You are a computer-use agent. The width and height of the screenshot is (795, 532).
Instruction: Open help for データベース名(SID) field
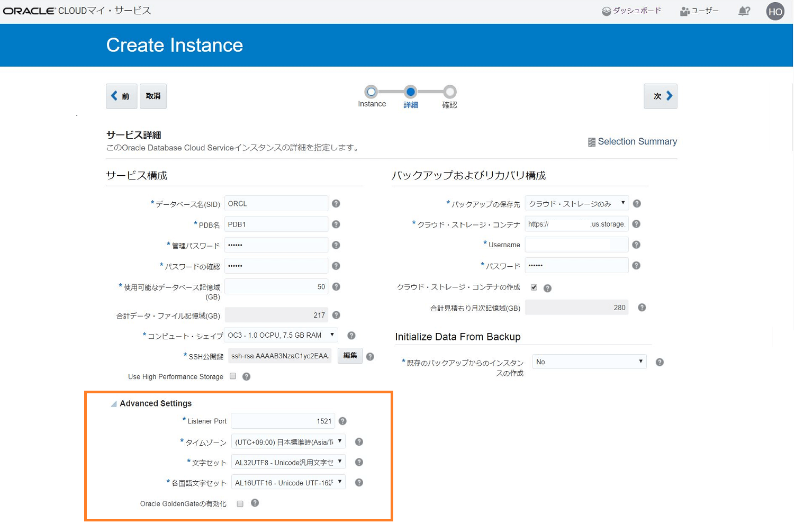pos(336,204)
